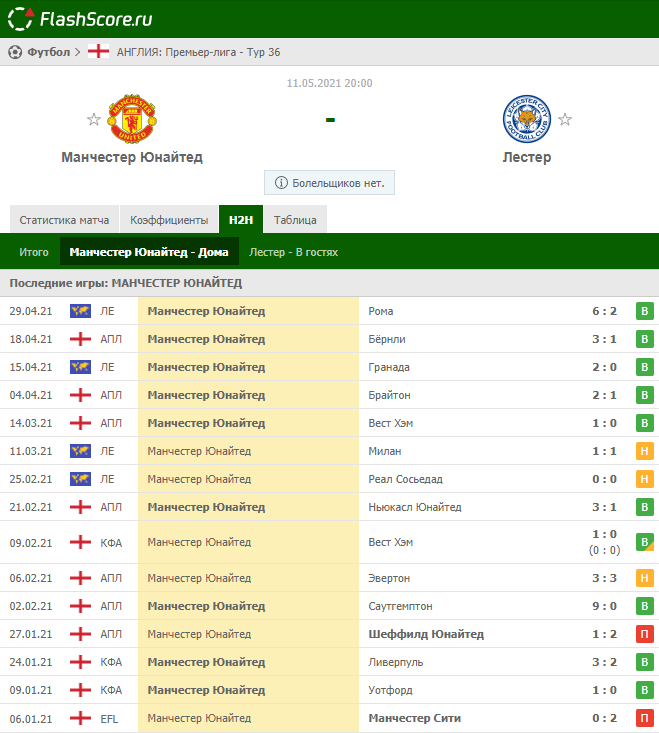Click win badge for 14.03.21 Вест Хэм match
The height and width of the screenshot is (733, 659).
pos(645,423)
